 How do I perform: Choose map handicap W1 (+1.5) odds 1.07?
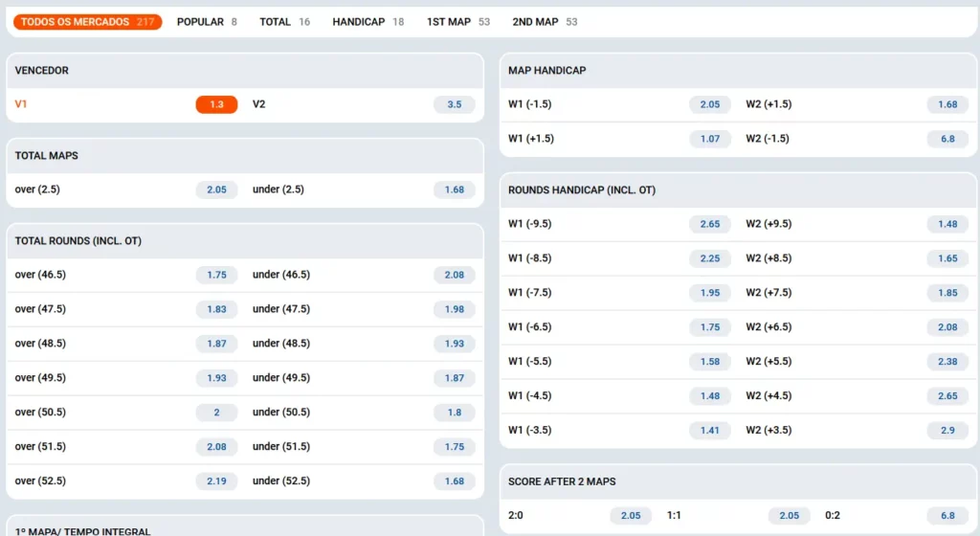click(x=710, y=139)
